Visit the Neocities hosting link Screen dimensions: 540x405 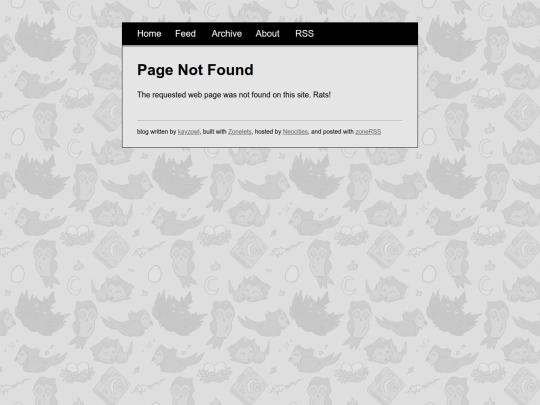(295, 132)
